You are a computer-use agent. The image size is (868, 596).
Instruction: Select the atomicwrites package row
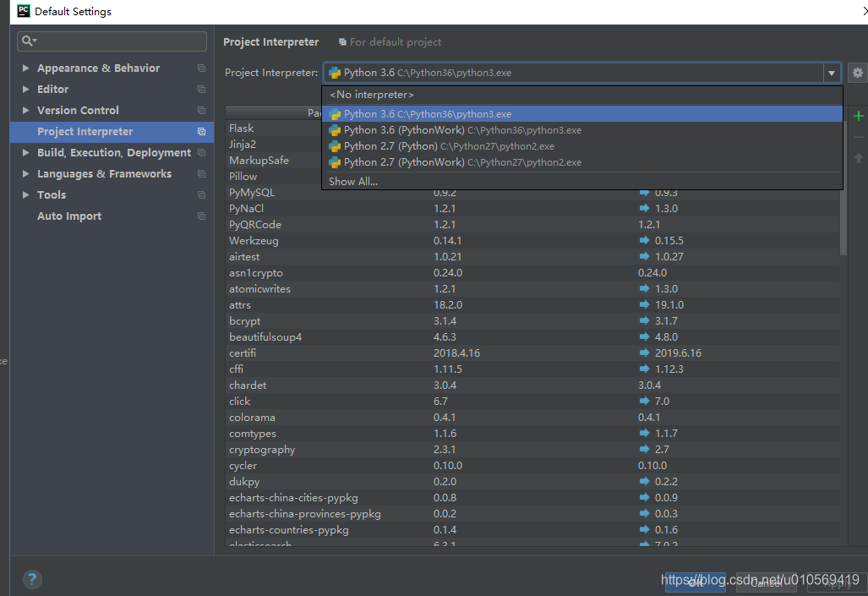coord(532,288)
